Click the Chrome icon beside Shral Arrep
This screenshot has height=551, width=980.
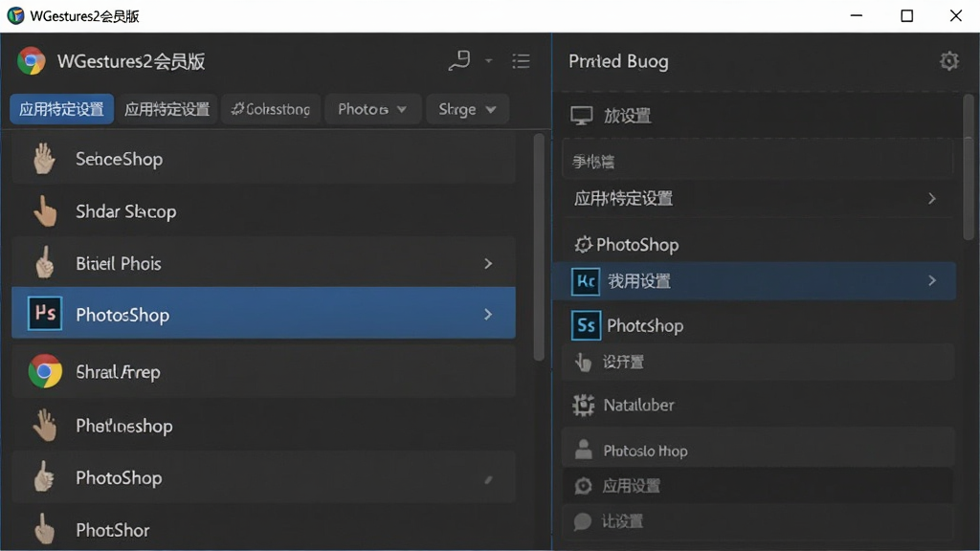pos(45,371)
